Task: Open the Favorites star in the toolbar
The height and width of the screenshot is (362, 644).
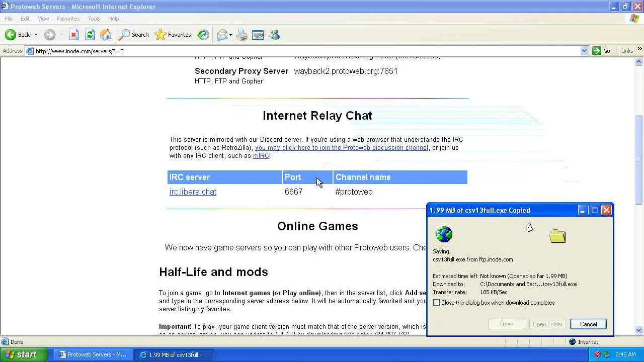Action: pos(173,35)
